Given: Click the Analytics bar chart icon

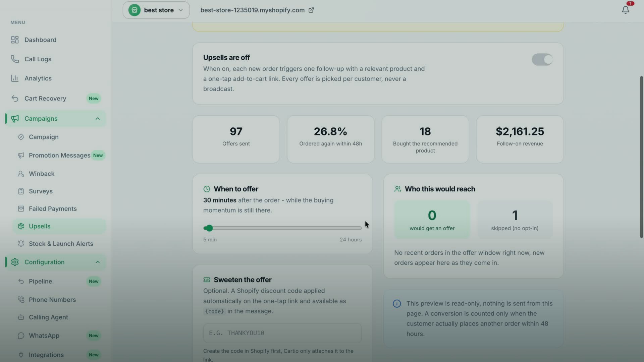Looking at the screenshot, I should [15, 78].
